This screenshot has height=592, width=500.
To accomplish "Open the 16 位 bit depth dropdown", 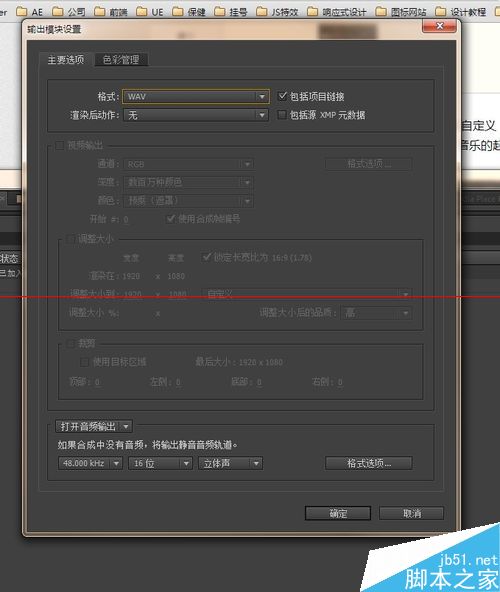I will (160, 463).
